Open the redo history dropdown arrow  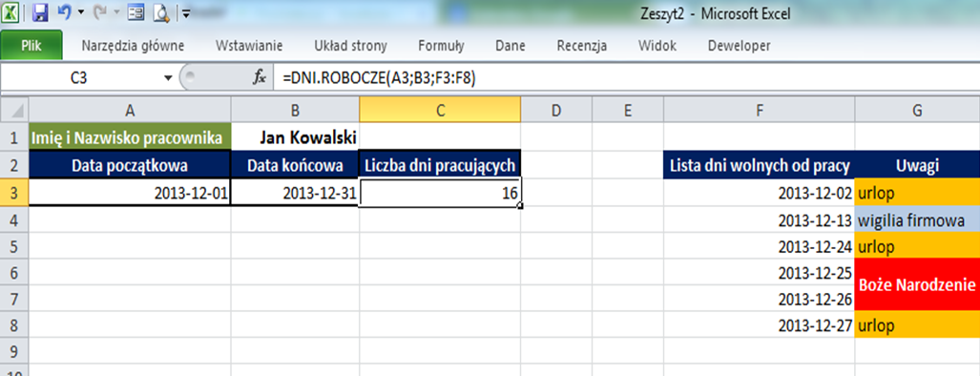click(x=116, y=12)
